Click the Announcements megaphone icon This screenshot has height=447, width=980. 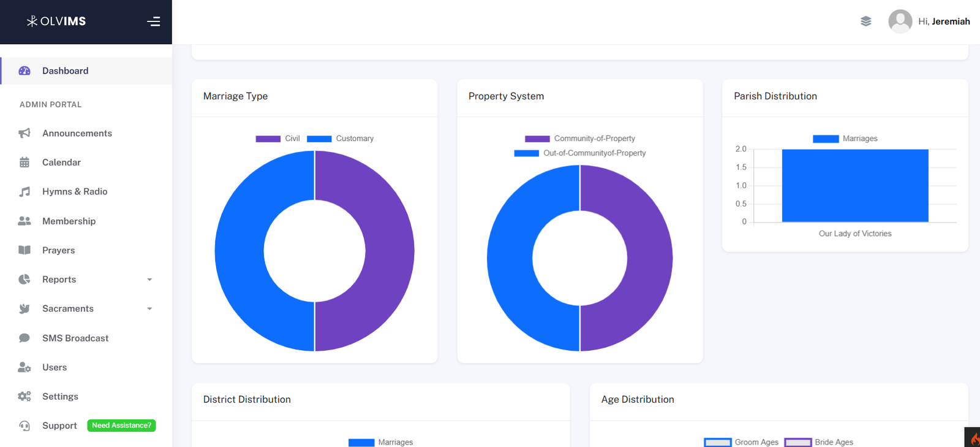[24, 133]
